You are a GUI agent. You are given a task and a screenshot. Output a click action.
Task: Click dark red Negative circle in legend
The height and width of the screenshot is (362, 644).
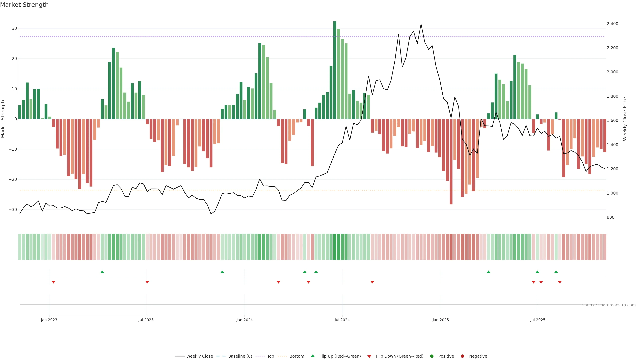(462, 356)
